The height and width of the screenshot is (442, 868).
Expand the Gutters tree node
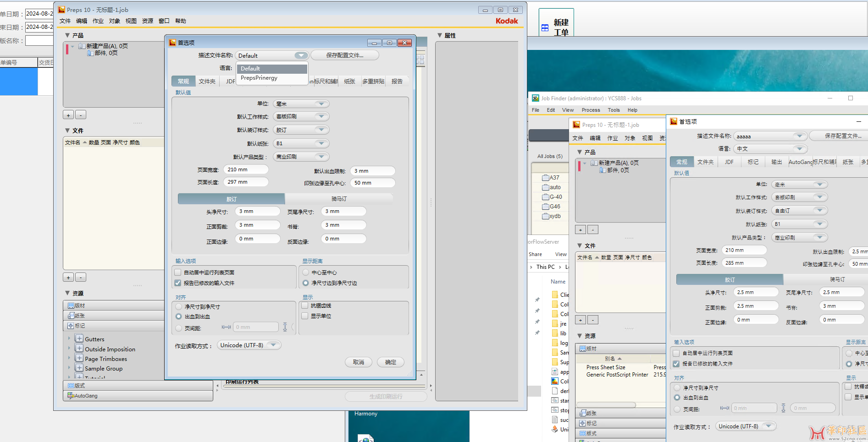tap(69, 339)
